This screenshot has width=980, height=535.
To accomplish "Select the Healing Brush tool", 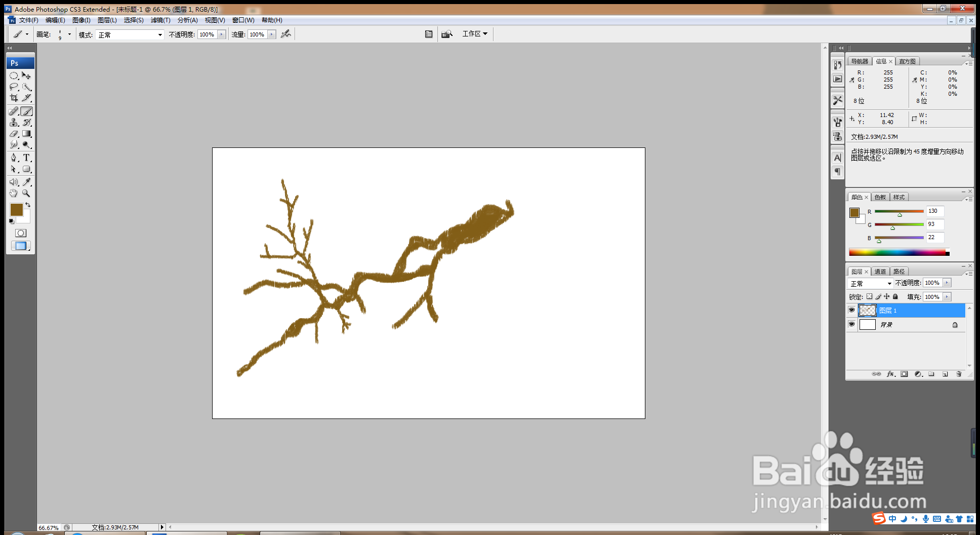I will (x=14, y=111).
